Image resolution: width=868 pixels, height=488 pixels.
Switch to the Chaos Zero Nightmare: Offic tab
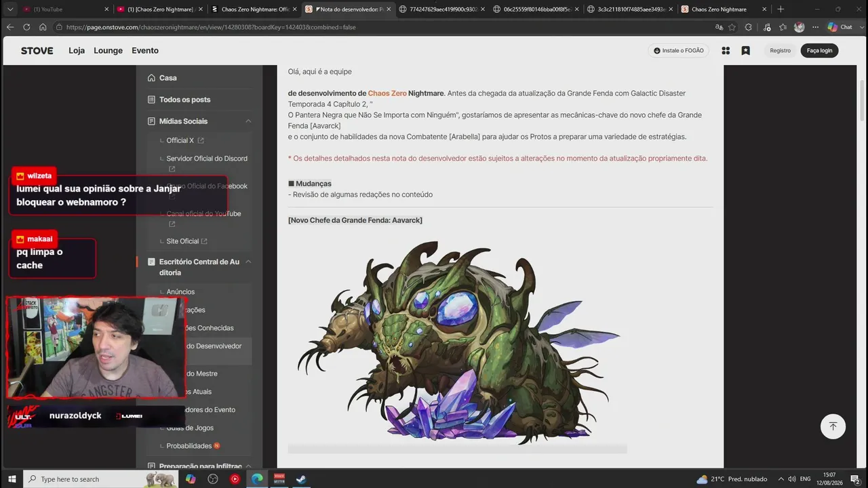click(254, 9)
